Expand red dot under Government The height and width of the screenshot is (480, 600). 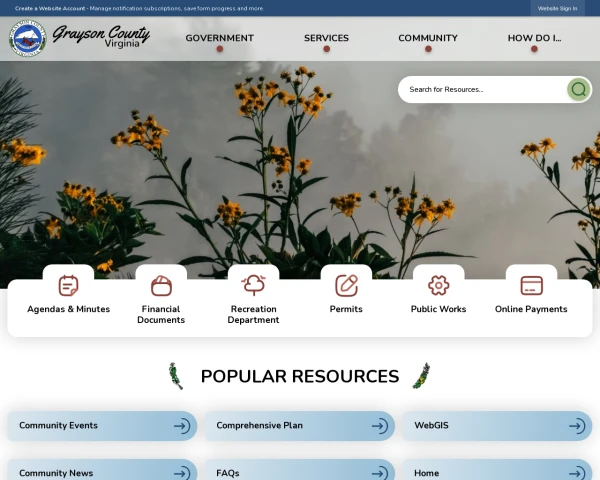pos(220,49)
